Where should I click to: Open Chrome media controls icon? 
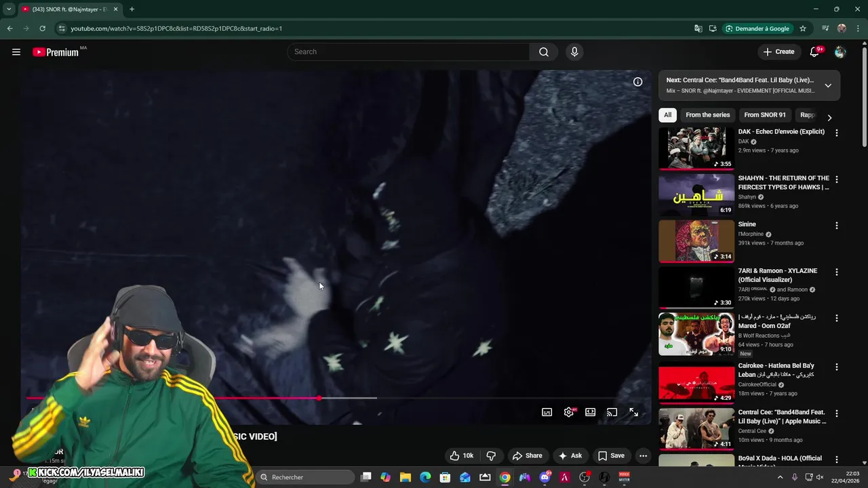pos(825,28)
